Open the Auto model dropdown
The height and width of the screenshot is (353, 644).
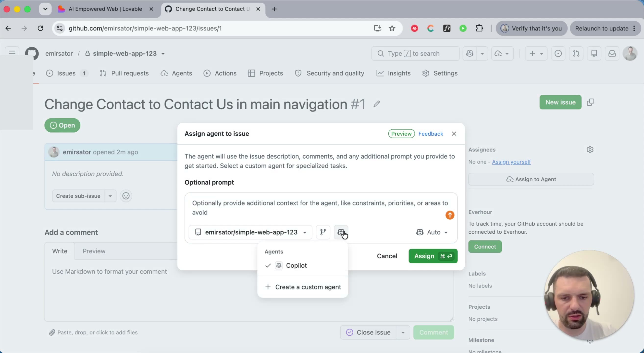432,232
